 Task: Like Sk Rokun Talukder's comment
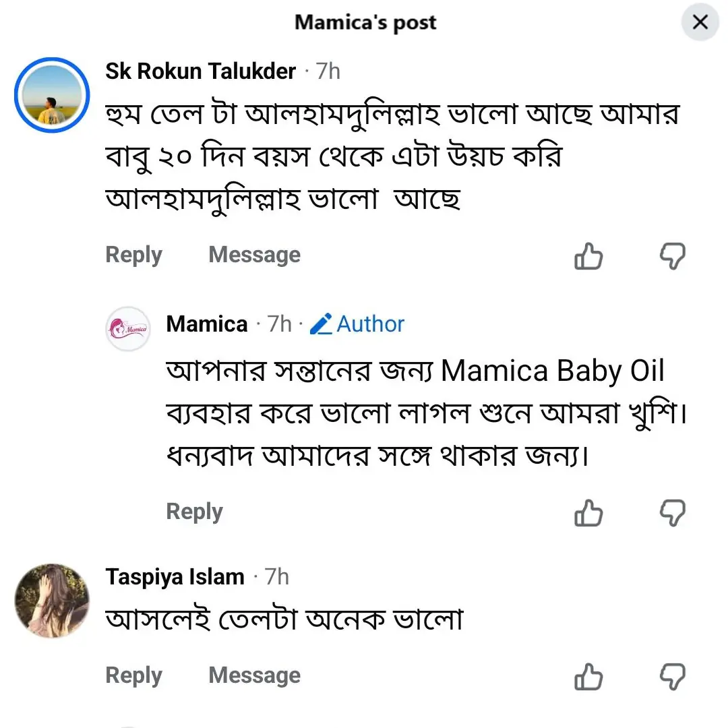click(x=588, y=256)
